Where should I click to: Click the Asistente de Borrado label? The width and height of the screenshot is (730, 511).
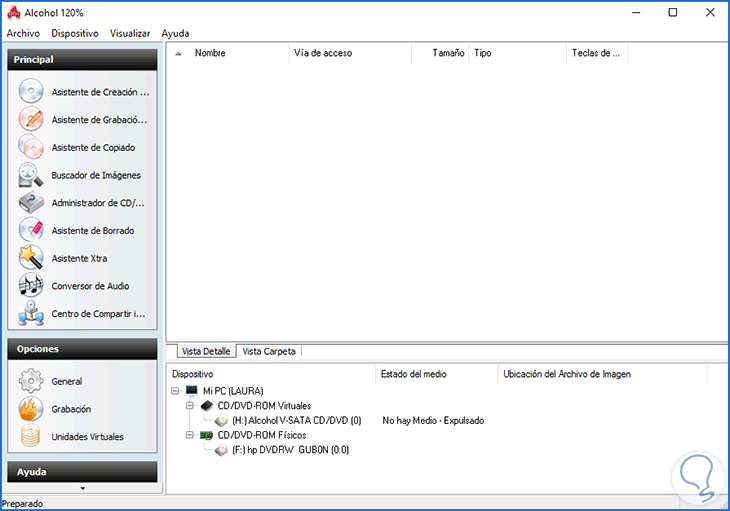point(93,230)
